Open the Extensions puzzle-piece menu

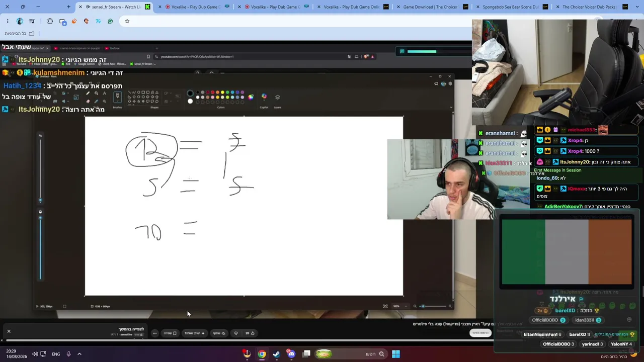click(x=50, y=21)
